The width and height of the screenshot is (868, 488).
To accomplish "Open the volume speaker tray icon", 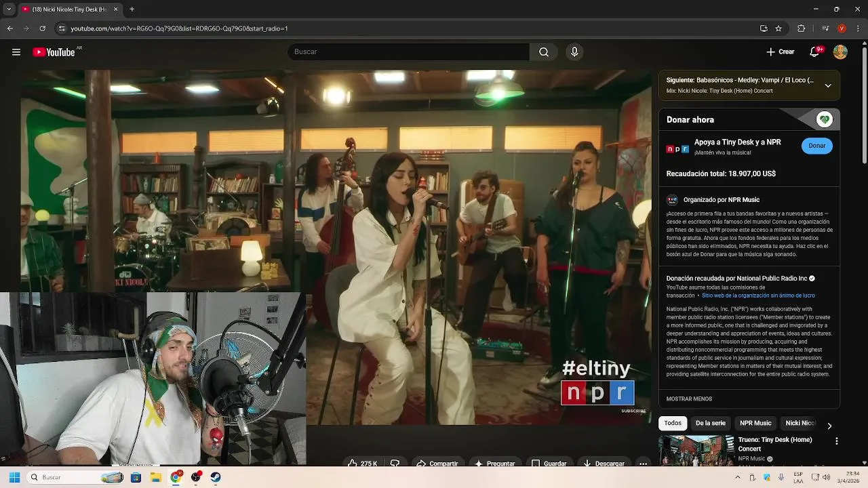I will click(x=825, y=477).
